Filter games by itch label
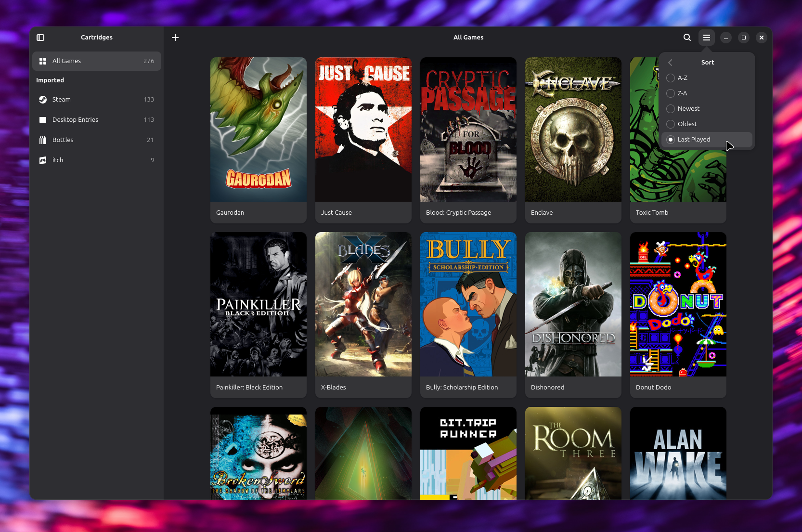The width and height of the screenshot is (802, 532). (58, 160)
